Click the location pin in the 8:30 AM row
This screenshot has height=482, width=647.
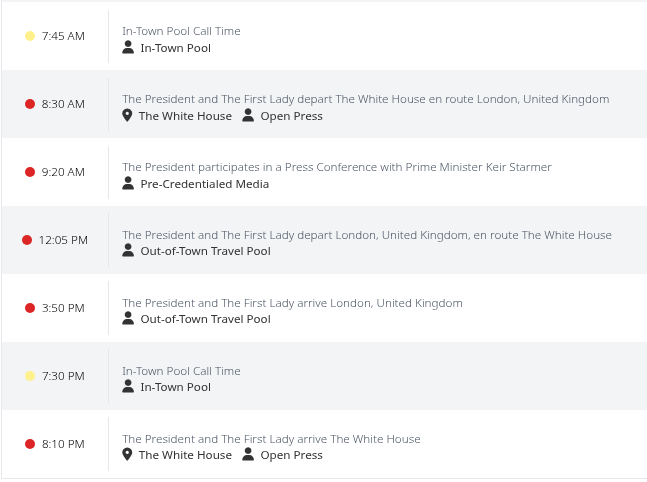point(128,116)
